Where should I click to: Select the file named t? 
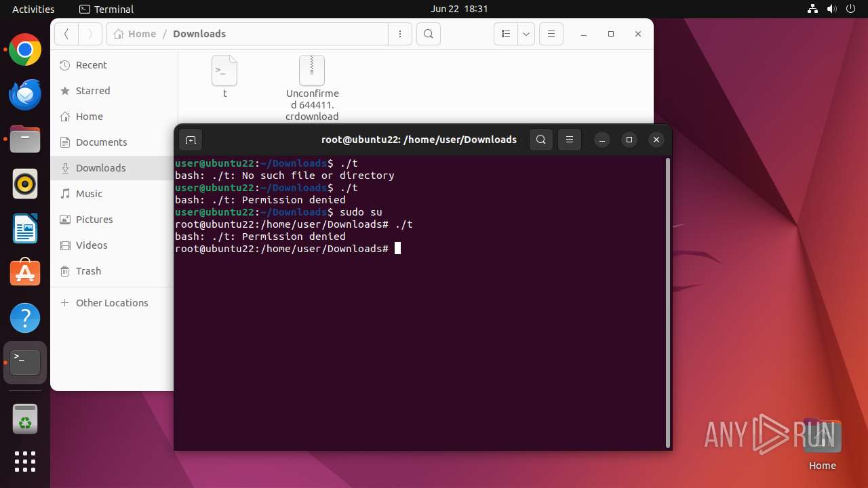tap(224, 77)
